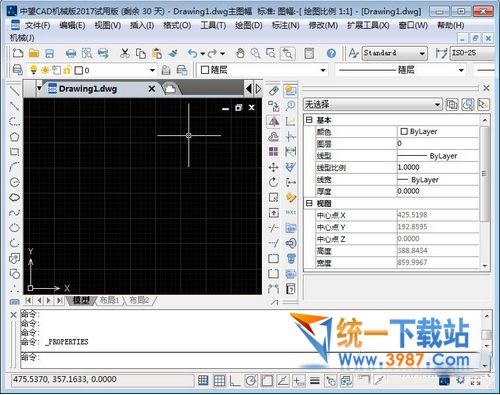Screen dimensions: 500x395
Task: Select the Move tool with crossed arrows
Action: (x=273, y=167)
